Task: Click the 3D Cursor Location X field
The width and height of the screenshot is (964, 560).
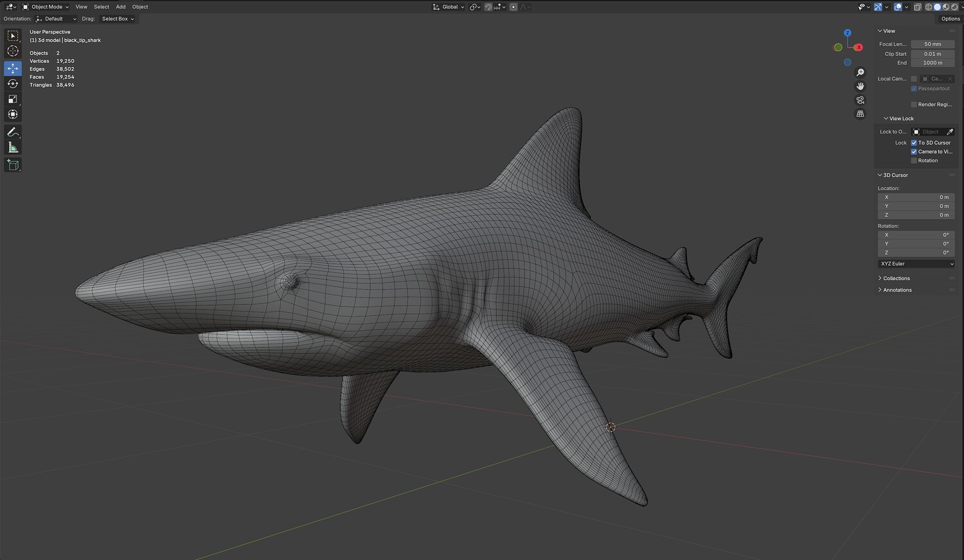Action: 916,197
